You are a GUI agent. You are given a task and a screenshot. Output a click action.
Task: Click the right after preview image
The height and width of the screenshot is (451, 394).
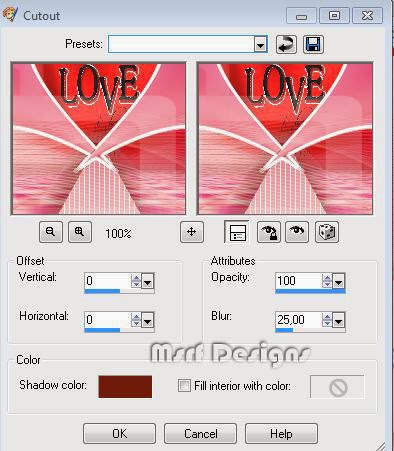pos(285,138)
